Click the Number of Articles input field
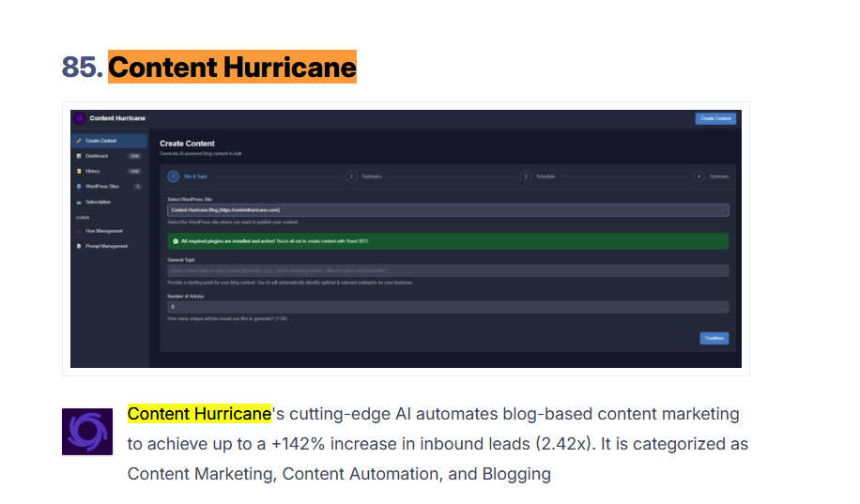860x504 pixels. coord(448,307)
